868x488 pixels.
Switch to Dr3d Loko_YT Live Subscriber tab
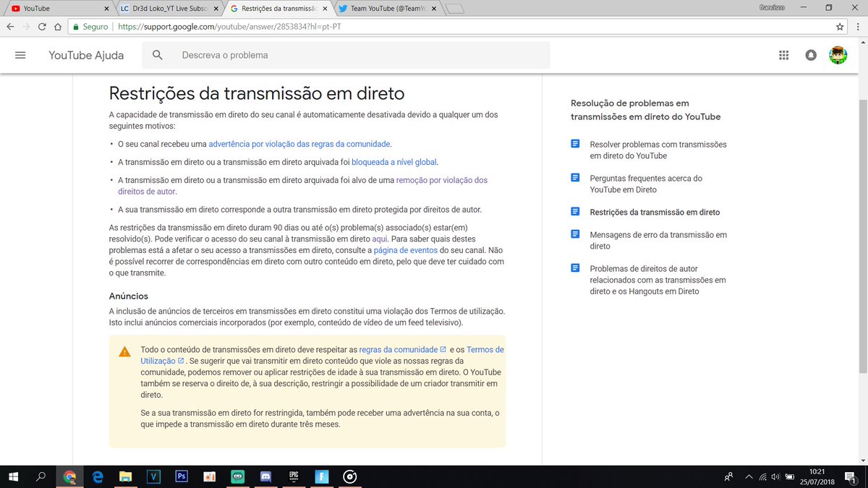(170, 8)
